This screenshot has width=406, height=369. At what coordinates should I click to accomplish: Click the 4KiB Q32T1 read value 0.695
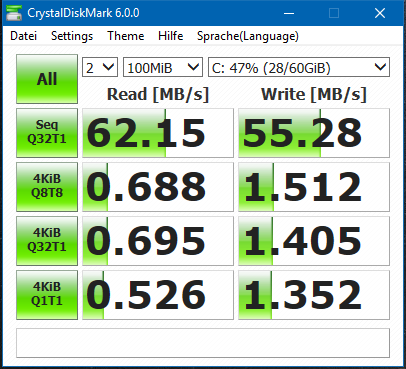[x=158, y=241]
